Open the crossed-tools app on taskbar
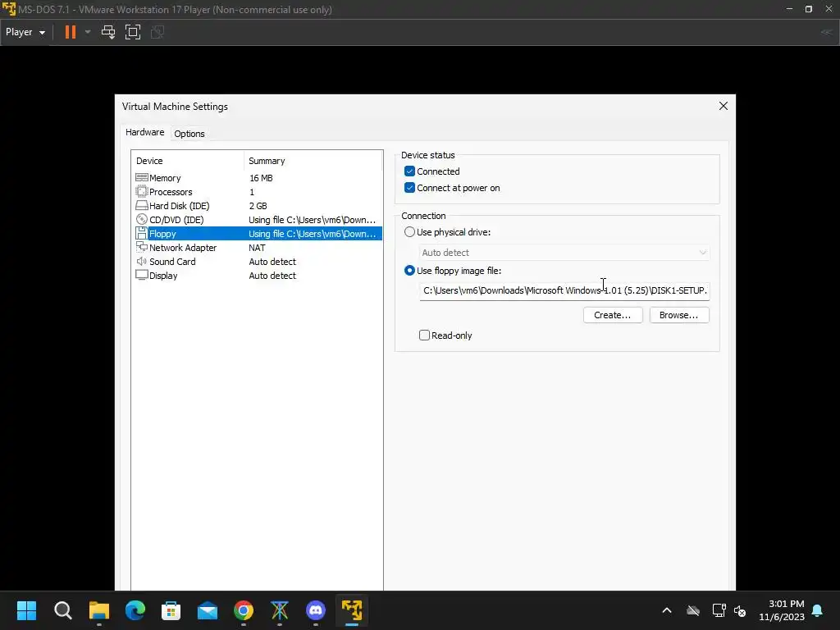This screenshot has width=840, height=630. point(280,610)
